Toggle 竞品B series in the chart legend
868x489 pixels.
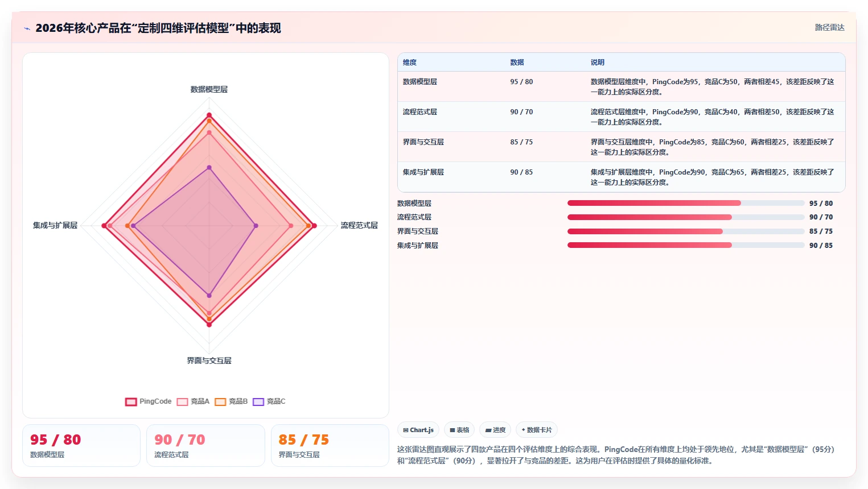[x=232, y=401]
